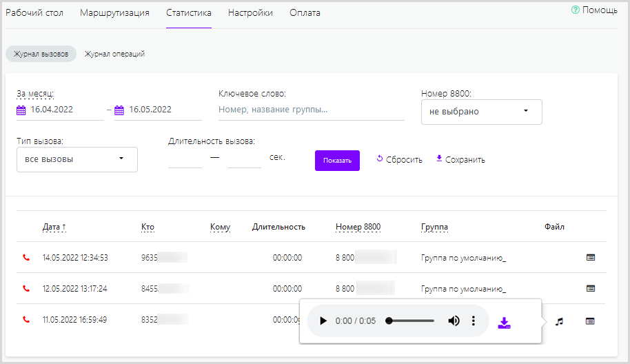Open details icon for 11.05.2022 call

pos(590,321)
